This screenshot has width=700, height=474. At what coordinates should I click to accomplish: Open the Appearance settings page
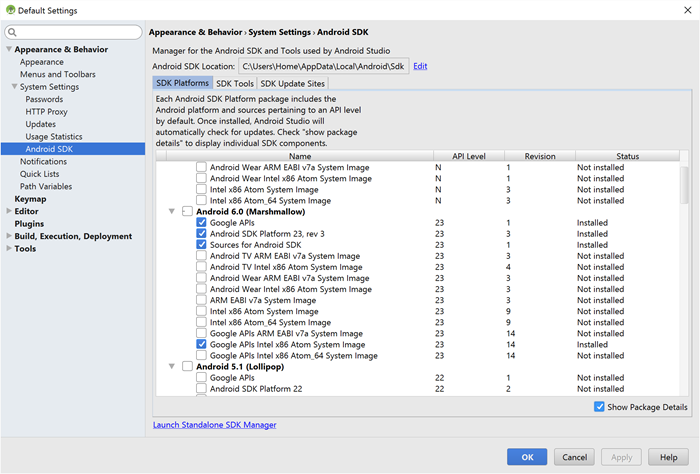[x=42, y=62]
